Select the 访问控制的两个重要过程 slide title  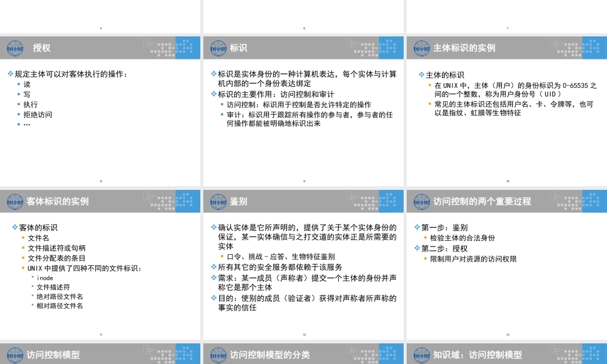(482, 201)
